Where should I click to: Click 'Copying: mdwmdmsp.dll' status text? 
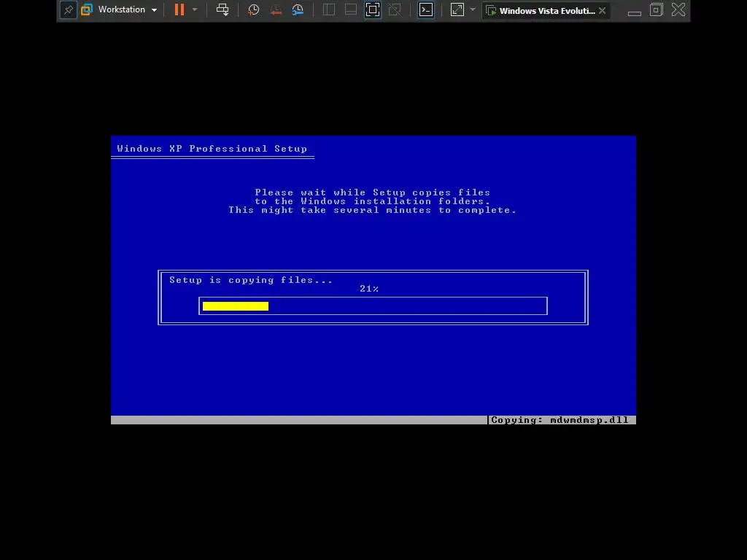tap(560, 420)
